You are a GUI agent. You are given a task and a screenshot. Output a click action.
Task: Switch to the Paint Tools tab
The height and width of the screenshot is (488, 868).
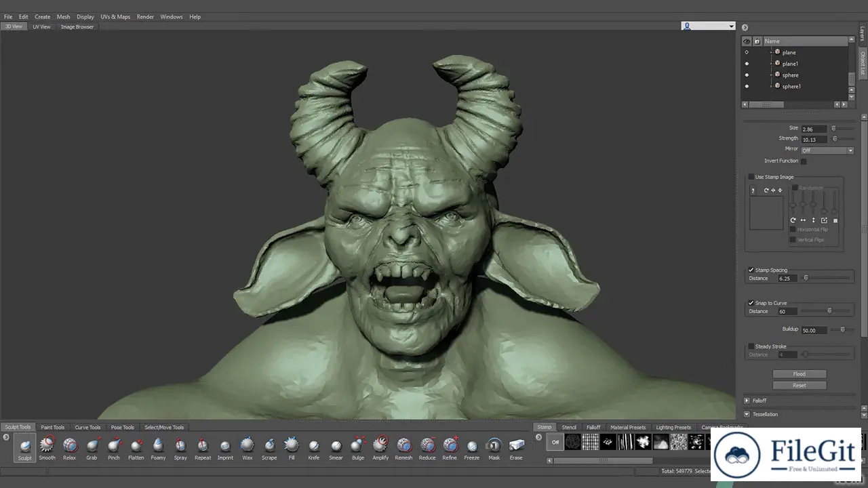52,427
